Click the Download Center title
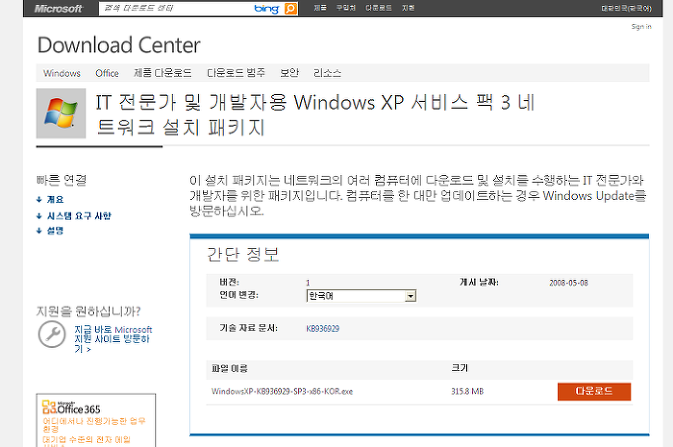Image resolution: width=673 pixels, height=447 pixels. 119,45
